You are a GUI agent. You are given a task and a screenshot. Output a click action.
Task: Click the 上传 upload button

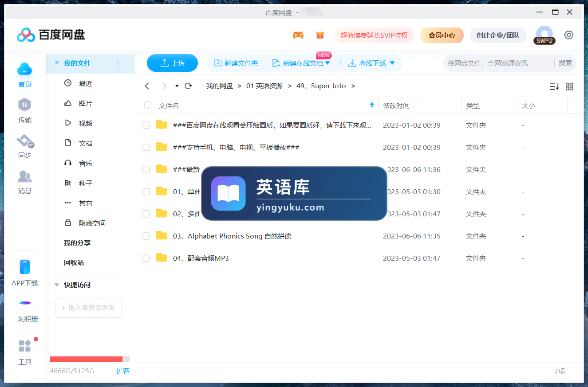pos(172,63)
